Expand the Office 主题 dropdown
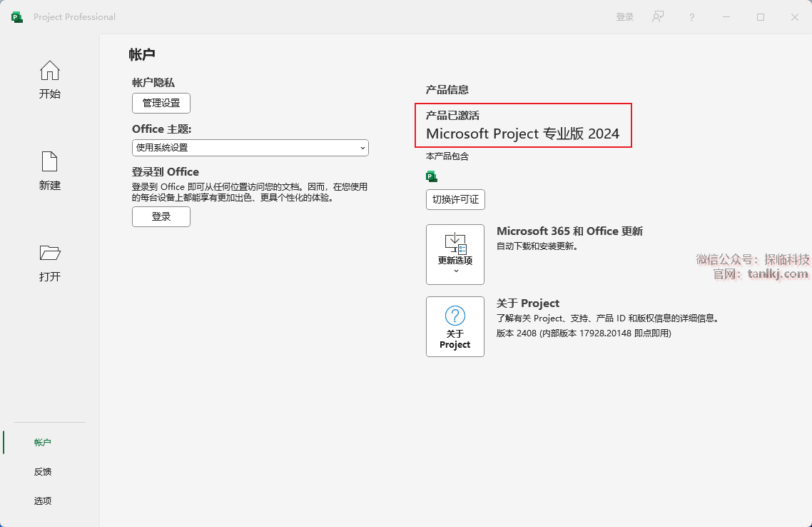 point(250,148)
